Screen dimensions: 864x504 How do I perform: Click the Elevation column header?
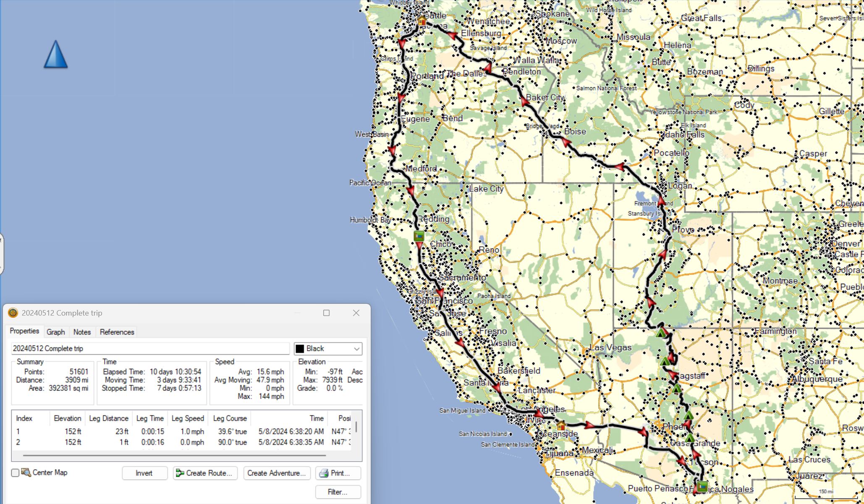(x=67, y=418)
